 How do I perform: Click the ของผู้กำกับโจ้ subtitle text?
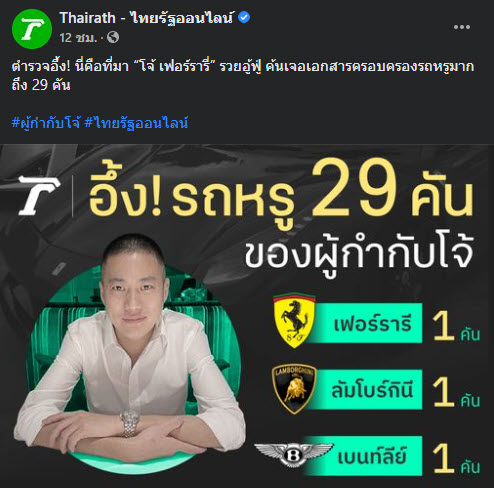359,255
